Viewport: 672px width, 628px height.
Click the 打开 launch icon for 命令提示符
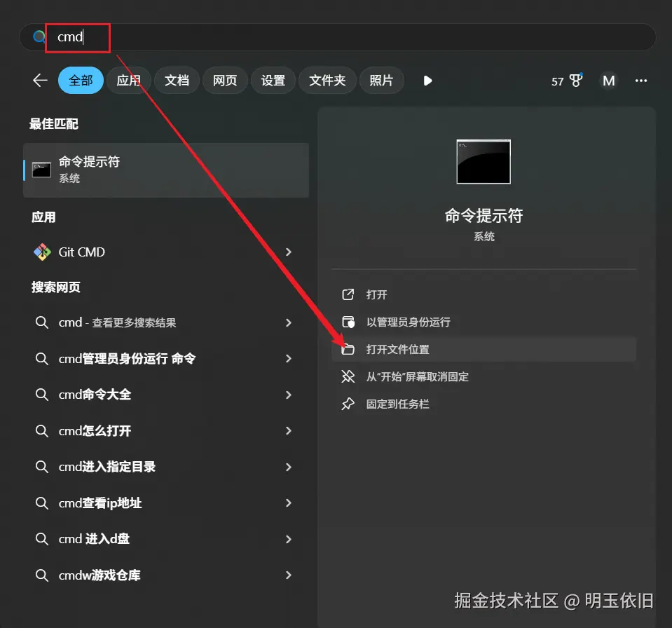349,294
